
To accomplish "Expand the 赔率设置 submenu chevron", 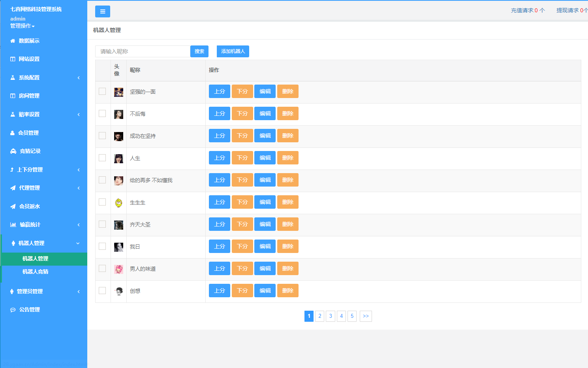I will [x=79, y=114].
